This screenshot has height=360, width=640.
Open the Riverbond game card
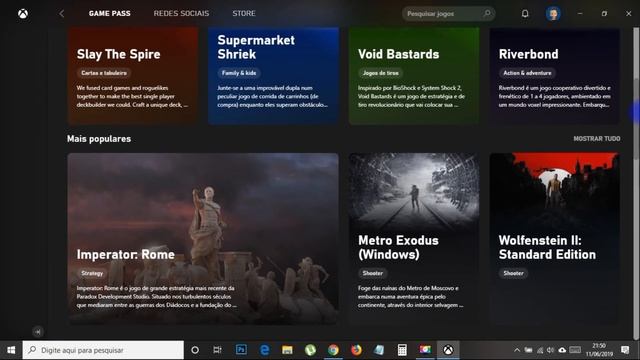(554, 76)
